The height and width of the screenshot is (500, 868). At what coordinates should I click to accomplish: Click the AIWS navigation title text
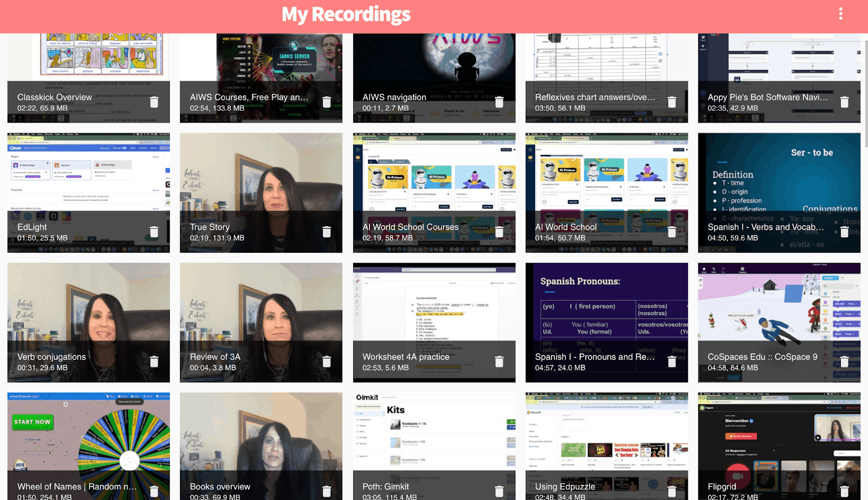394,97
